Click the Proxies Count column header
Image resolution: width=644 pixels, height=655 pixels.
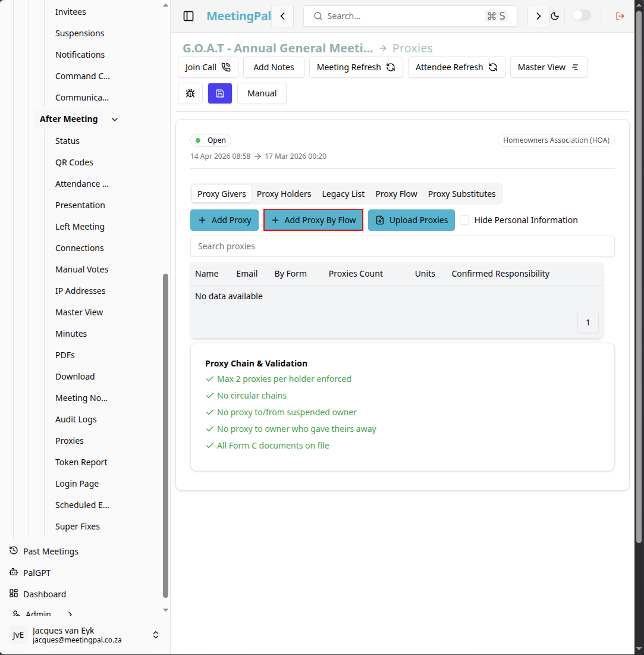[356, 274]
